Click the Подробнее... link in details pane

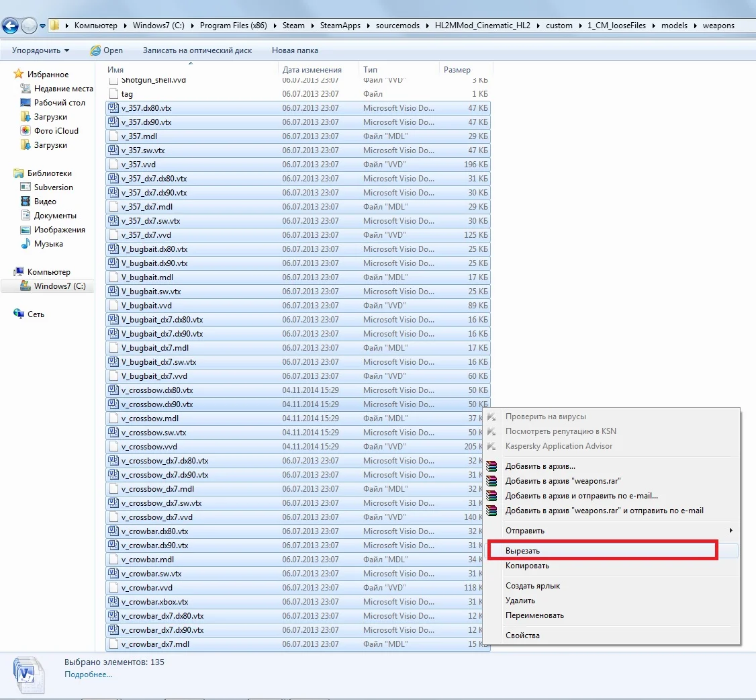[x=88, y=674]
